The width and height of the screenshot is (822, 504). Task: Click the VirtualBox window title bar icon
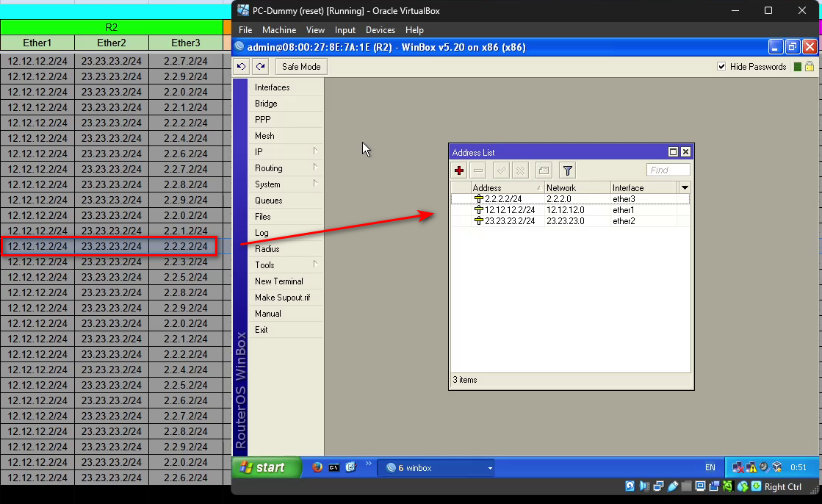pyautogui.click(x=242, y=10)
